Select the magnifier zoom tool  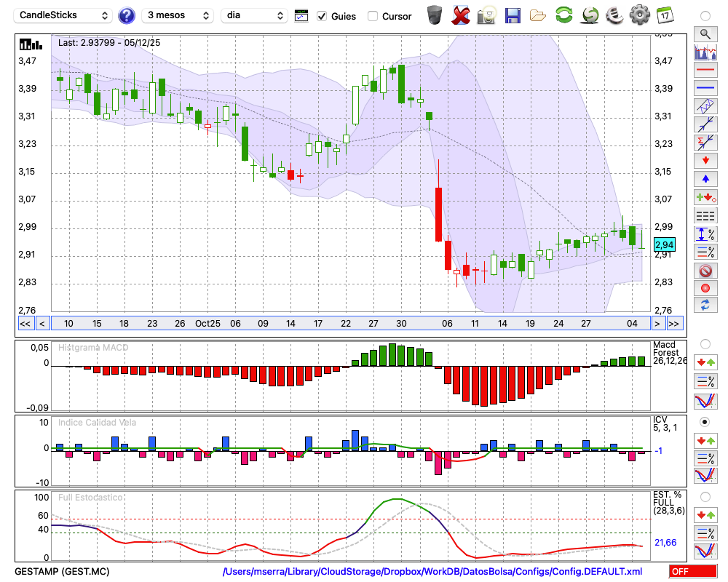[705, 34]
